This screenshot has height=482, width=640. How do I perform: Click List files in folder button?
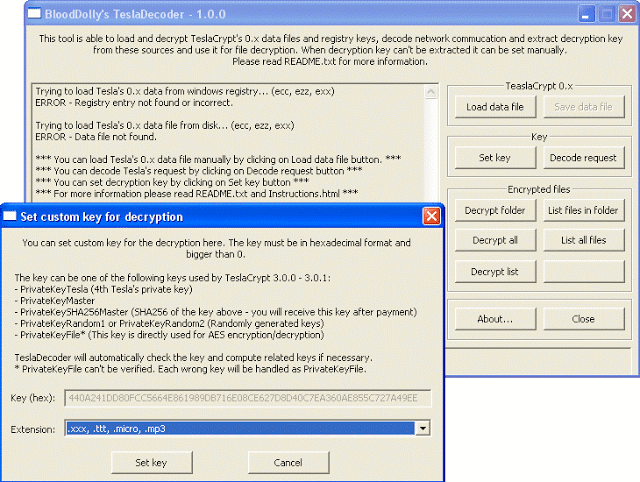coord(584,211)
